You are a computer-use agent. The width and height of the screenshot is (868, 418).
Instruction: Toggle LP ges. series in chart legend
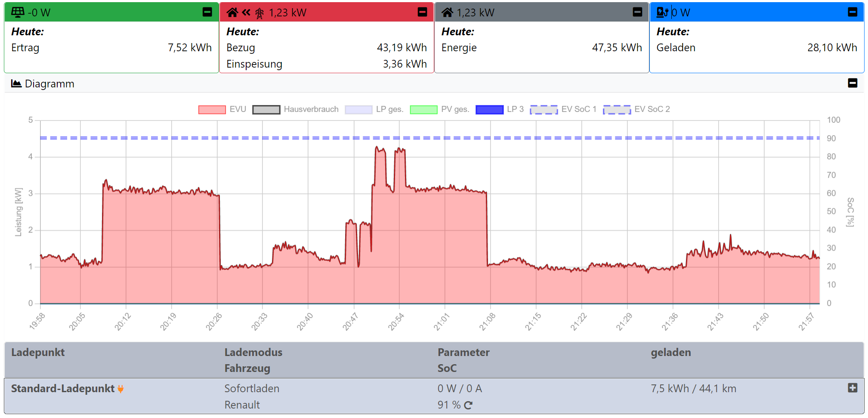[374, 109]
